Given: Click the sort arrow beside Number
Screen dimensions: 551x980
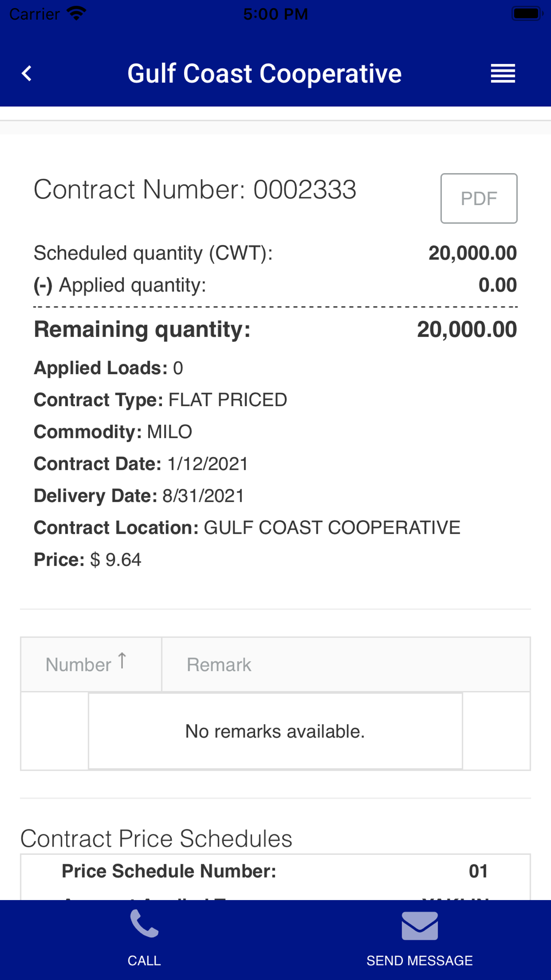Looking at the screenshot, I should click(122, 660).
